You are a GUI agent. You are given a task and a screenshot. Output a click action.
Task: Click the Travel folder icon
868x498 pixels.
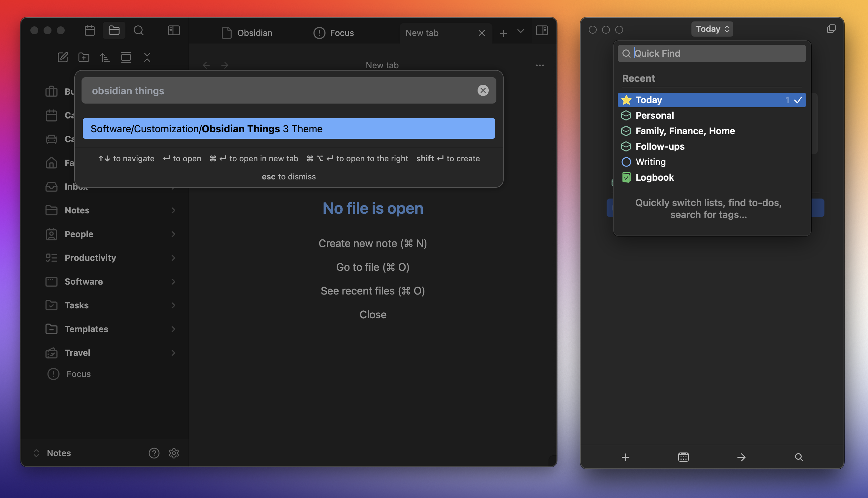click(51, 353)
